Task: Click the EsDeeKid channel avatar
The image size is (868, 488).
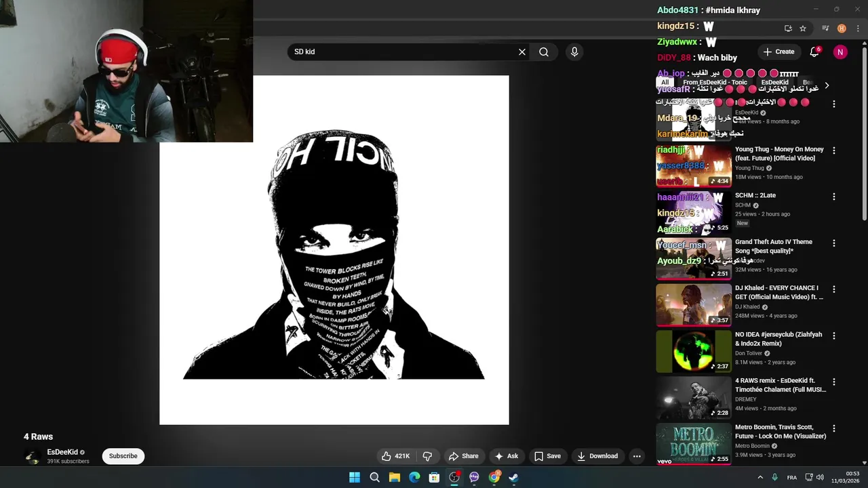Action: click(32, 456)
